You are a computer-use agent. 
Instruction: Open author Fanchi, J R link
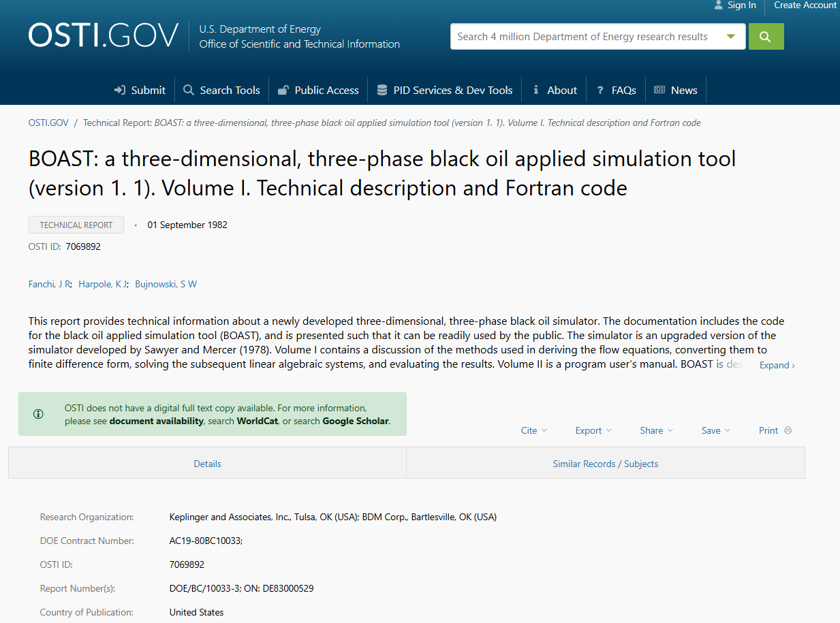coord(48,284)
